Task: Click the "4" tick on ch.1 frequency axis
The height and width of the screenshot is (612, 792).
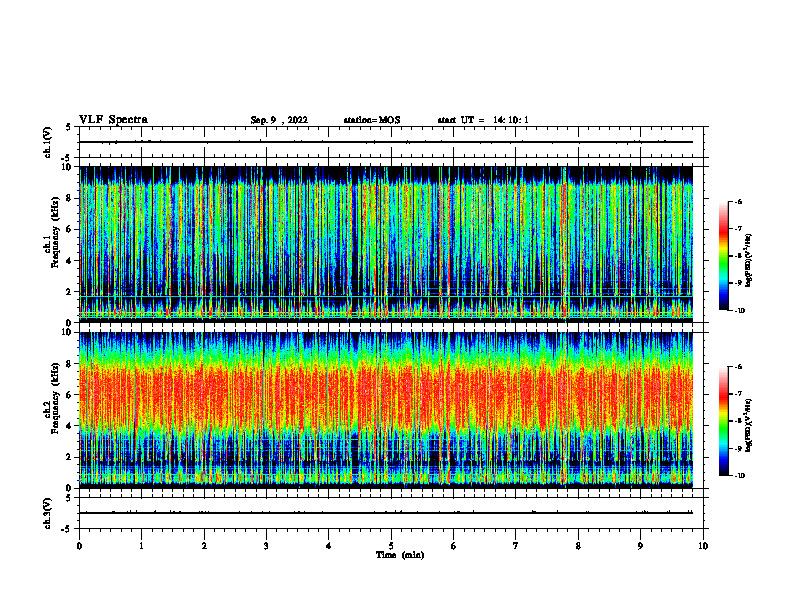Action: 69,261
